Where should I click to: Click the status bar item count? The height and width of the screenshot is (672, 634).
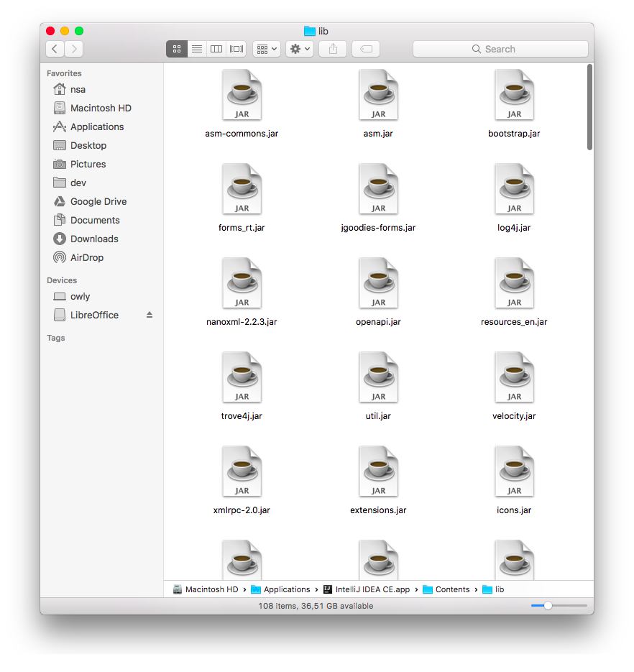pyautogui.click(x=316, y=606)
